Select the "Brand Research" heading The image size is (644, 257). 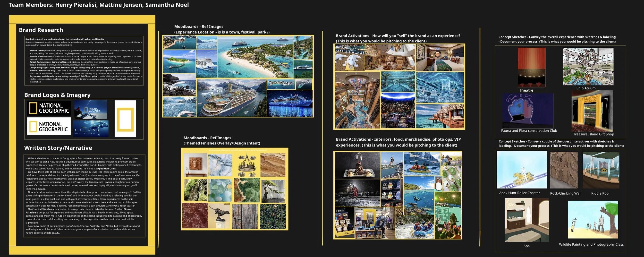[41, 30]
